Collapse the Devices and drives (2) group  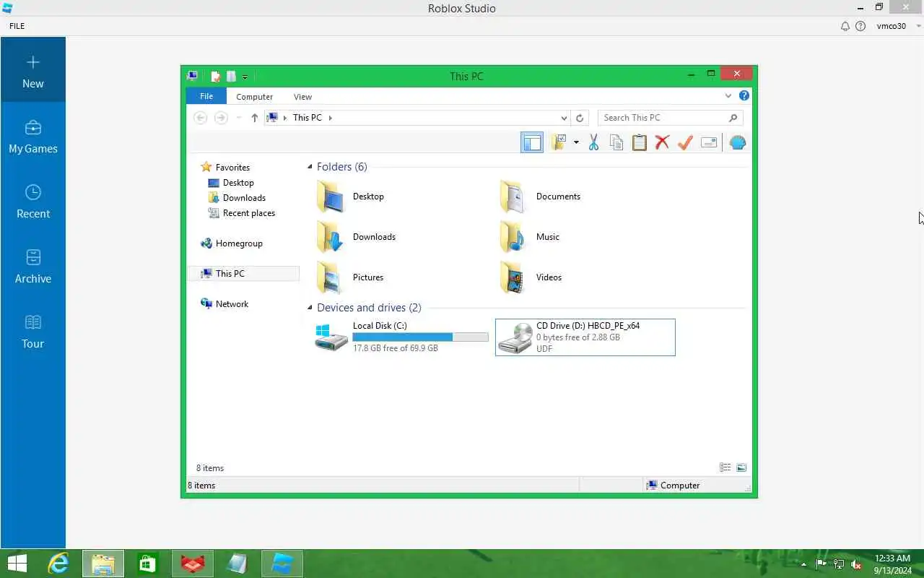[x=310, y=308]
